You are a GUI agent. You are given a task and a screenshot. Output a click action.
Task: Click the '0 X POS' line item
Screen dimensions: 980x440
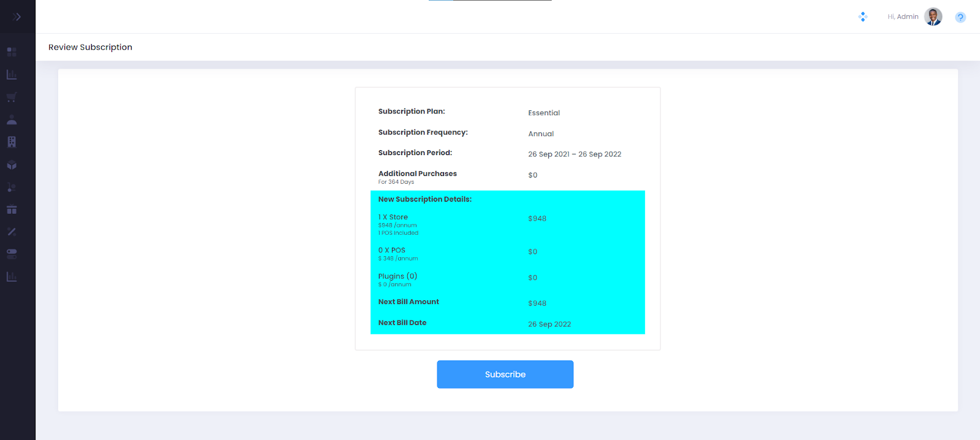[392, 250]
